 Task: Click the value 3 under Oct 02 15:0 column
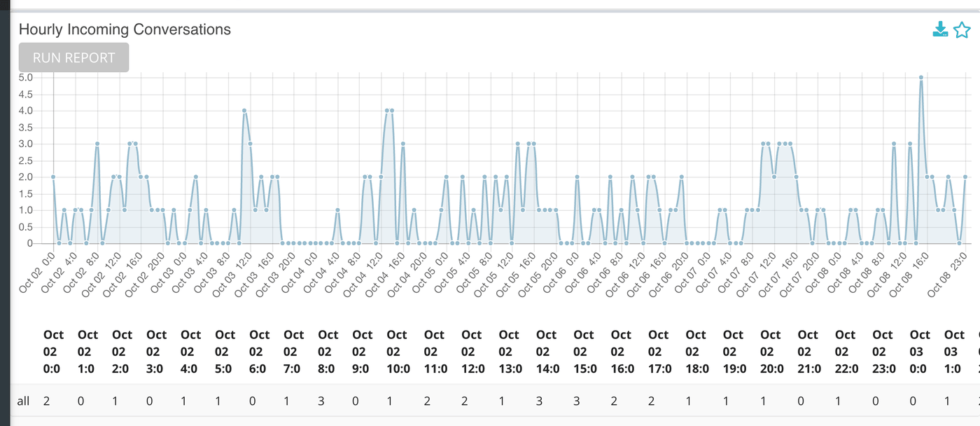point(577,401)
